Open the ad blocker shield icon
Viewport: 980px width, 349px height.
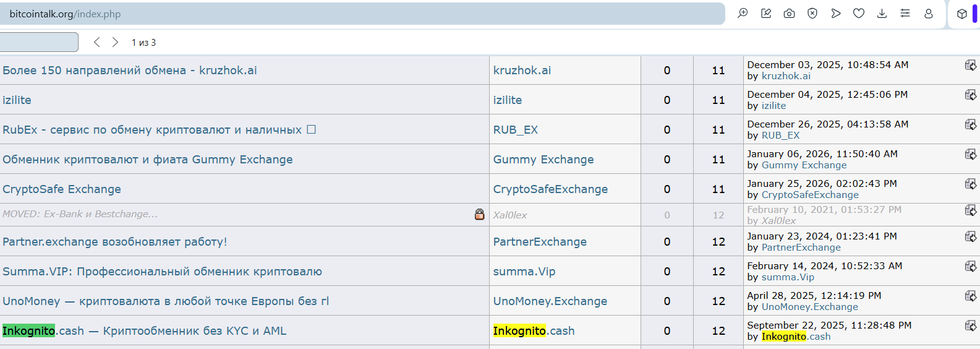click(x=812, y=13)
